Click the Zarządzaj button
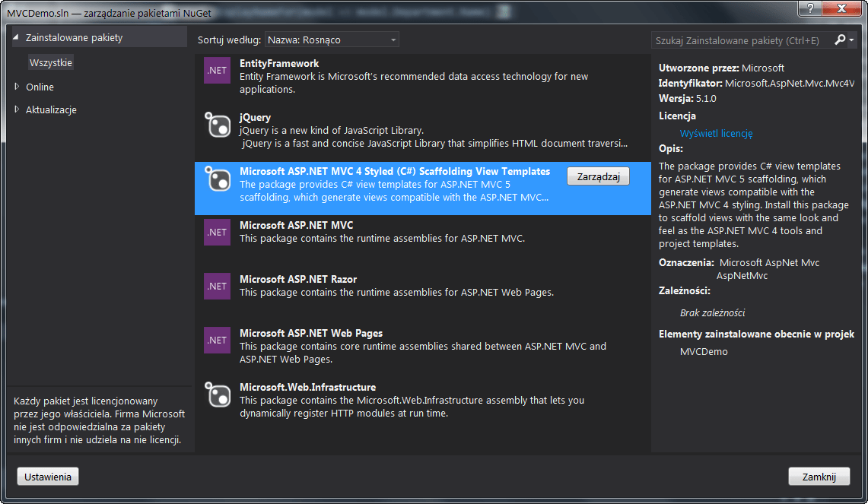Image resolution: width=868 pixels, height=504 pixels. 599,176
